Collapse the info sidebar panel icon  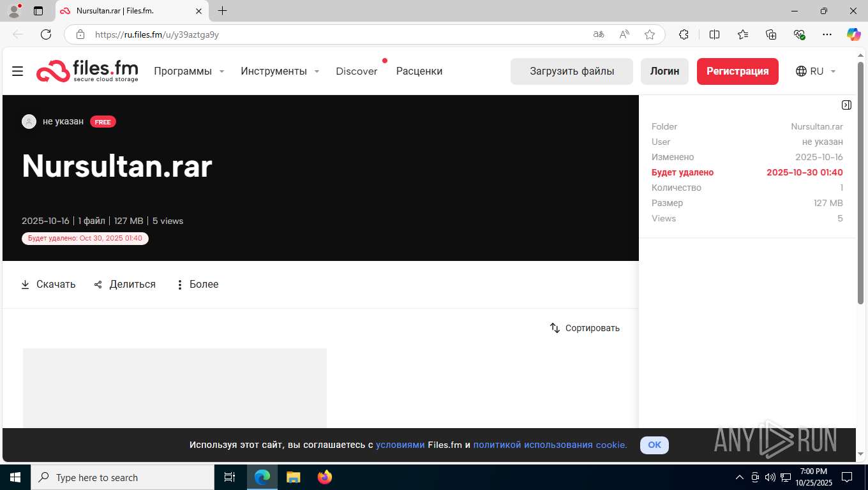coord(846,105)
